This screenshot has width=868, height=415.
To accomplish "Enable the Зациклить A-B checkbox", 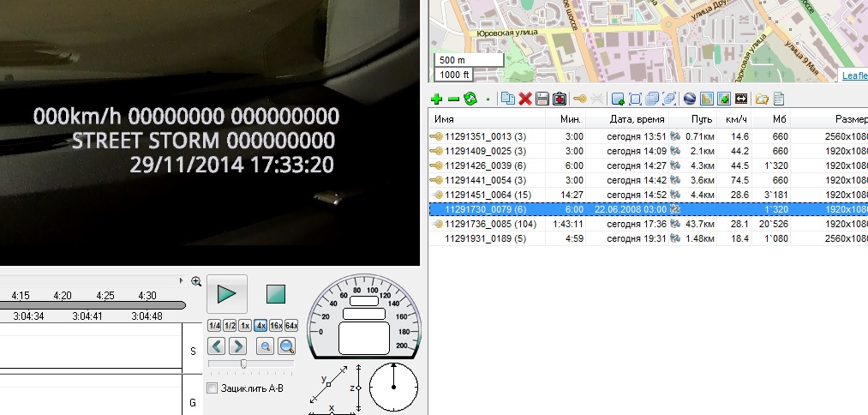I will point(213,388).
